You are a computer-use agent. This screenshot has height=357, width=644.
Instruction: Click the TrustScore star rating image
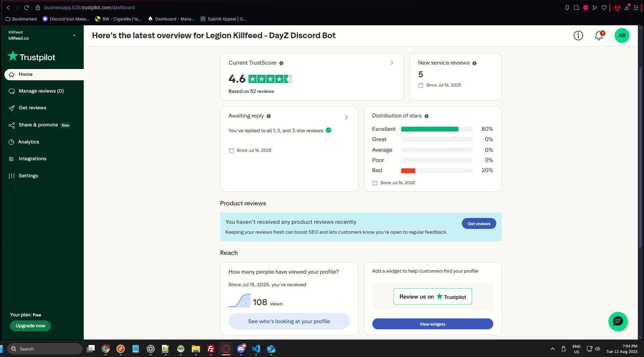tap(270, 79)
